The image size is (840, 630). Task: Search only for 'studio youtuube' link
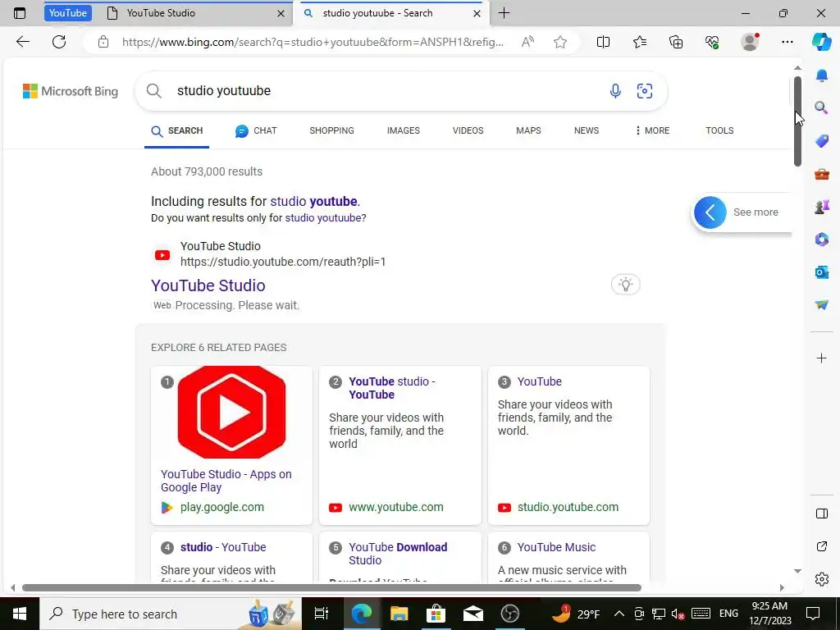tap(323, 218)
